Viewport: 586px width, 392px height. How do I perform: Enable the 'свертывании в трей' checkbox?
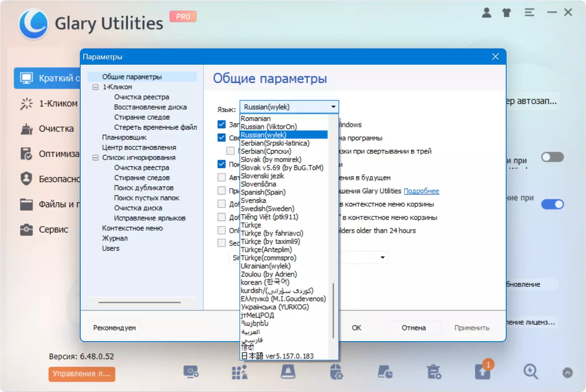coord(231,151)
